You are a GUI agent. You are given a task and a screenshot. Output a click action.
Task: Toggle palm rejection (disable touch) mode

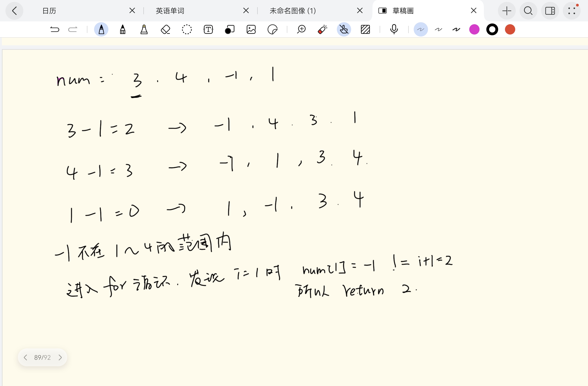tap(344, 29)
